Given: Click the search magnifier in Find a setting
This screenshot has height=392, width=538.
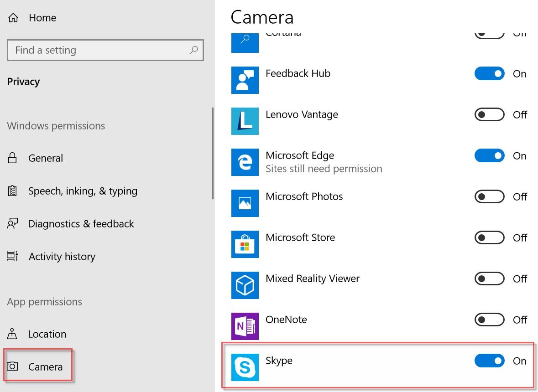Looking at the screenshot, I should pos(194,50).
